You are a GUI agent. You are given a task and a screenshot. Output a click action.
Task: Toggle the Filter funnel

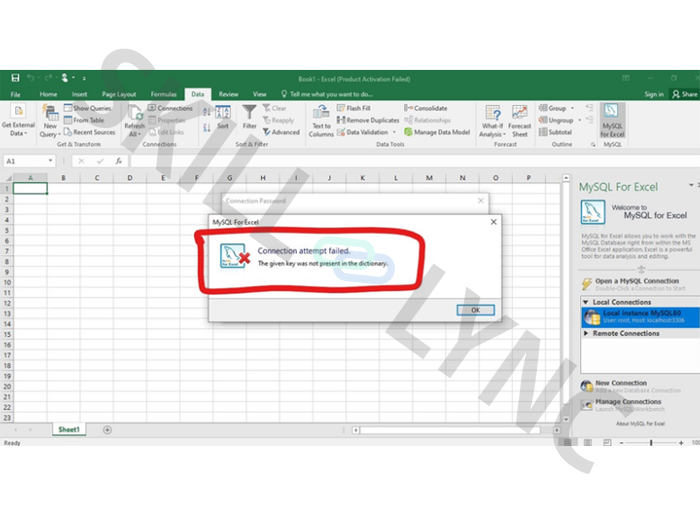(x=249, y=117)
